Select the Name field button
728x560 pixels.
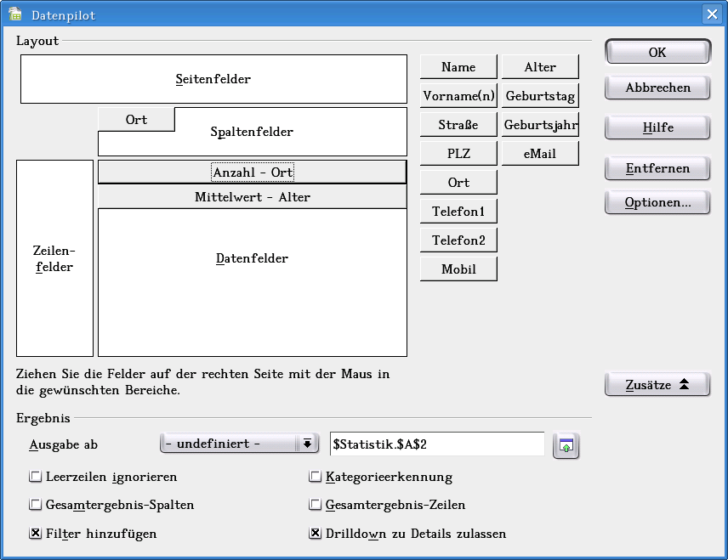(458, 66)
